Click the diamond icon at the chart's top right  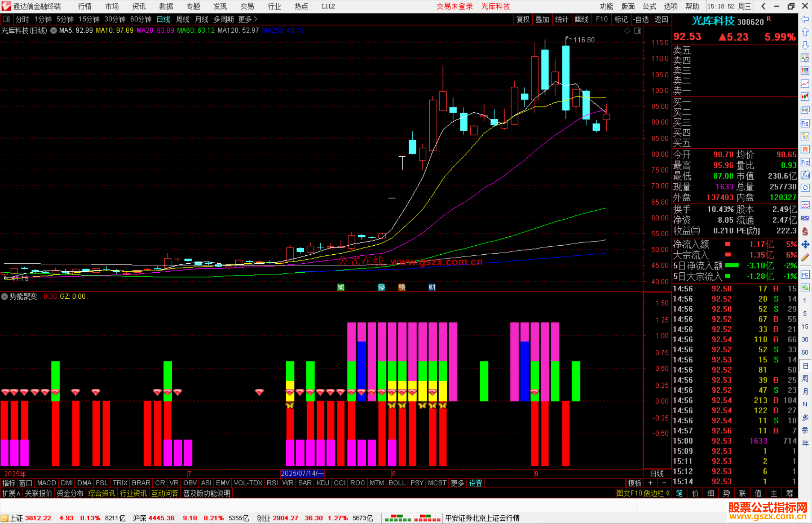[627, 31]
